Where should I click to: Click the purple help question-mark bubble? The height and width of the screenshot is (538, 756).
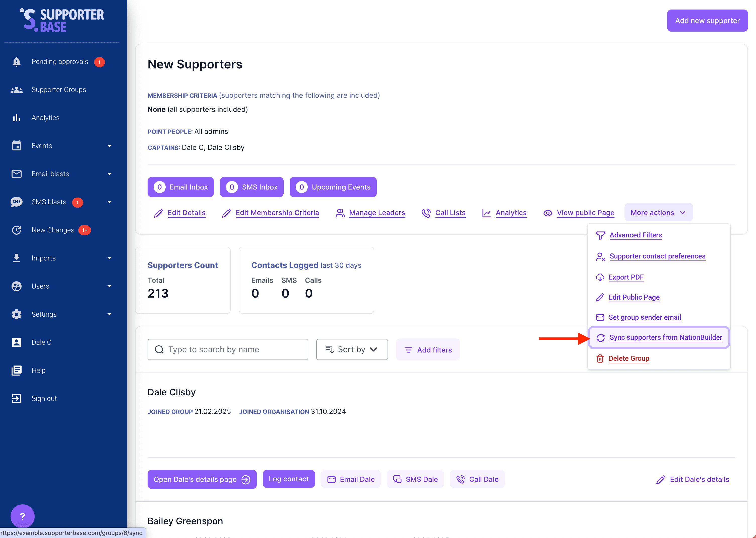click(22, 516)
